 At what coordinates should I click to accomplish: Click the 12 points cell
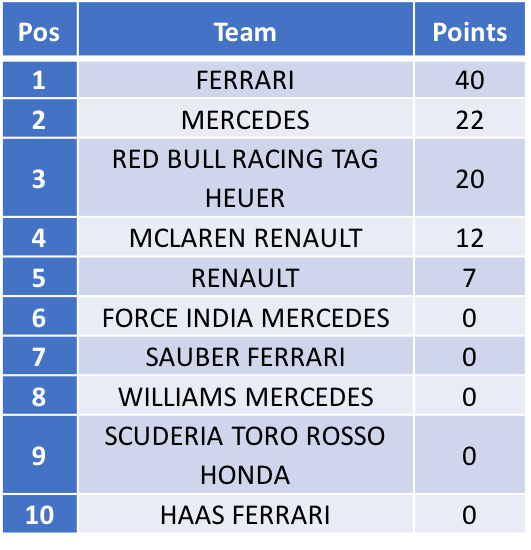(470, 237)
